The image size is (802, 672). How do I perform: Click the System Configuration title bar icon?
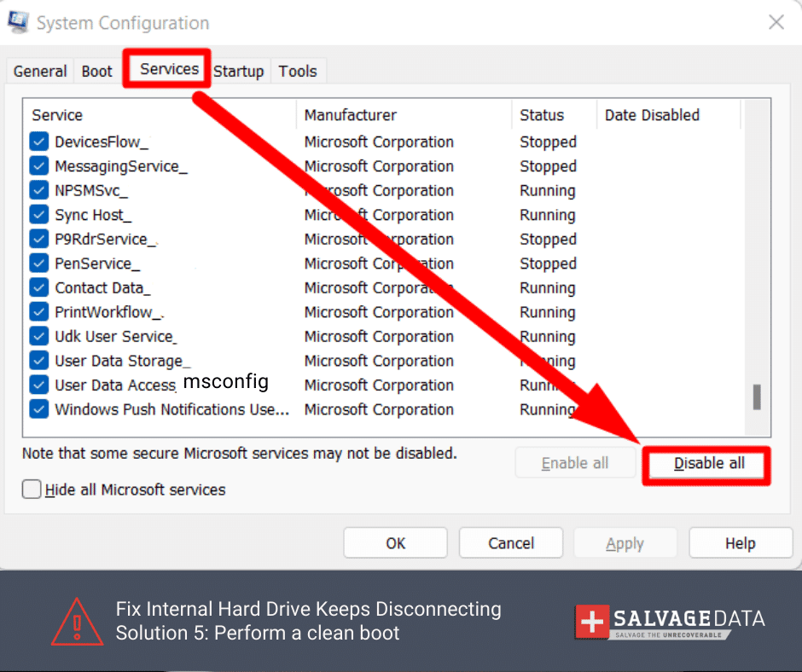(x=18, y=21)
